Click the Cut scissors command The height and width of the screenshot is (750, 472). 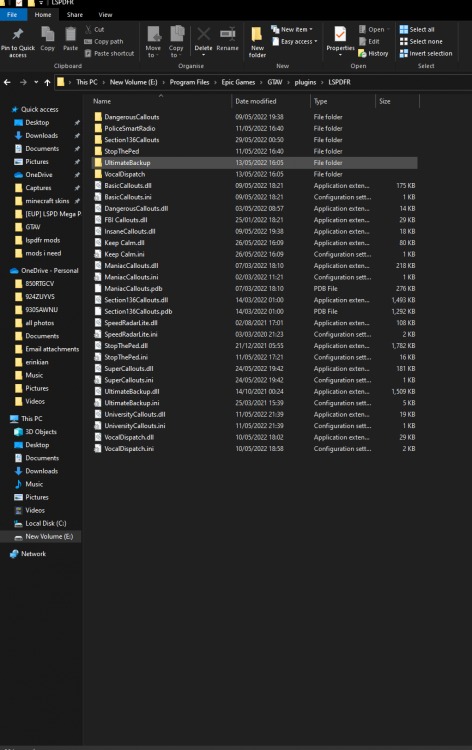coord(94,29)
